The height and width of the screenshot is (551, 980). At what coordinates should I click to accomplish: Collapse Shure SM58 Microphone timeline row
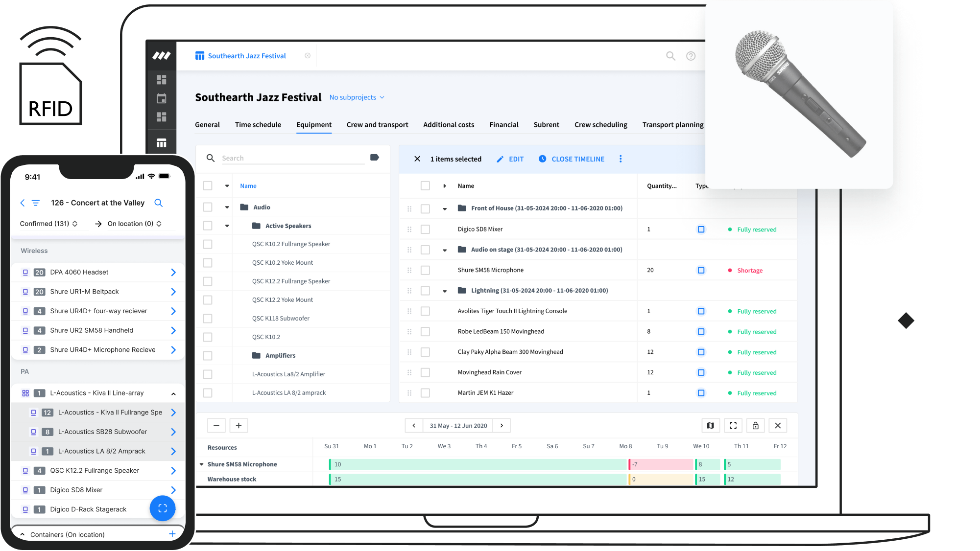coord(201,464)
